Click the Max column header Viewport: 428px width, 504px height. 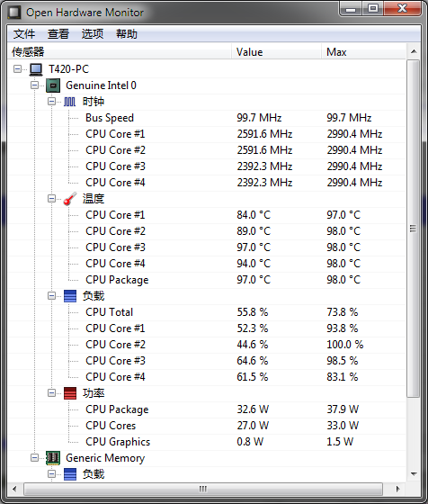363,52
